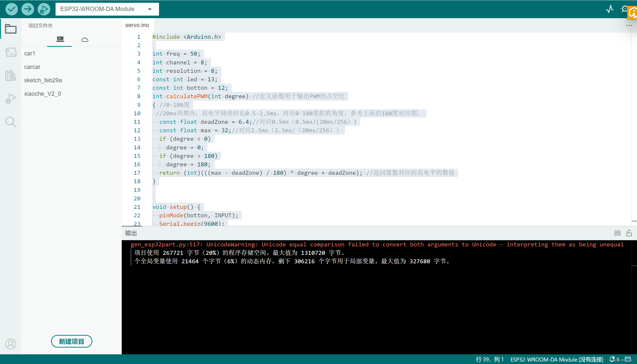Open the xiaoche_V2_0 sketch

[x=43, y=94]
